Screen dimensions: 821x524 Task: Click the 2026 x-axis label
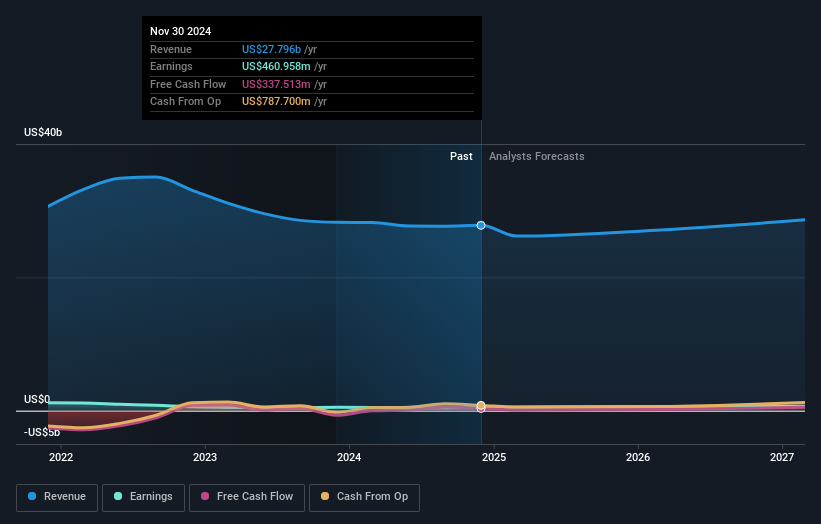[638, 457]
